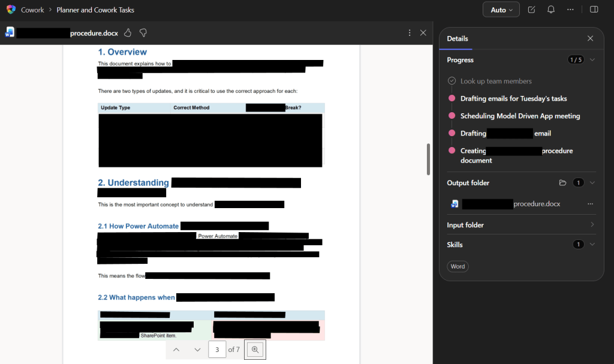Click the Word skill chip

point(458,266)
